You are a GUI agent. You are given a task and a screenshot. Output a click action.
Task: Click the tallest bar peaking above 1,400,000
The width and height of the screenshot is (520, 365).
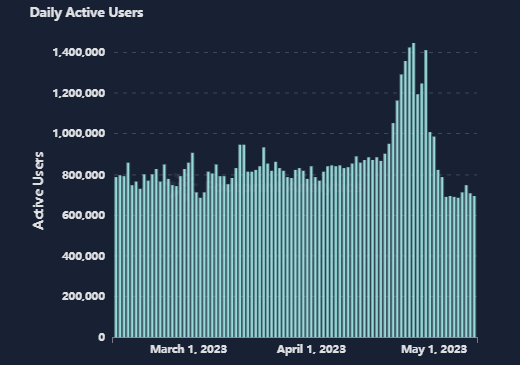coord(414,190)
